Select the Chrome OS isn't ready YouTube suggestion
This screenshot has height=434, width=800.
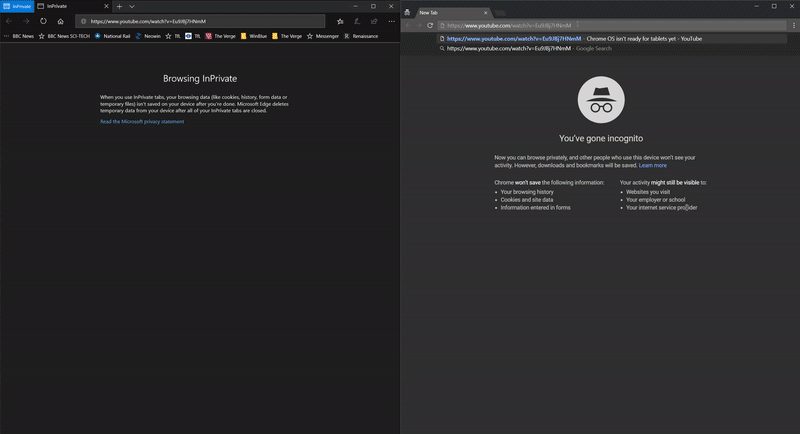pos(612,39)
